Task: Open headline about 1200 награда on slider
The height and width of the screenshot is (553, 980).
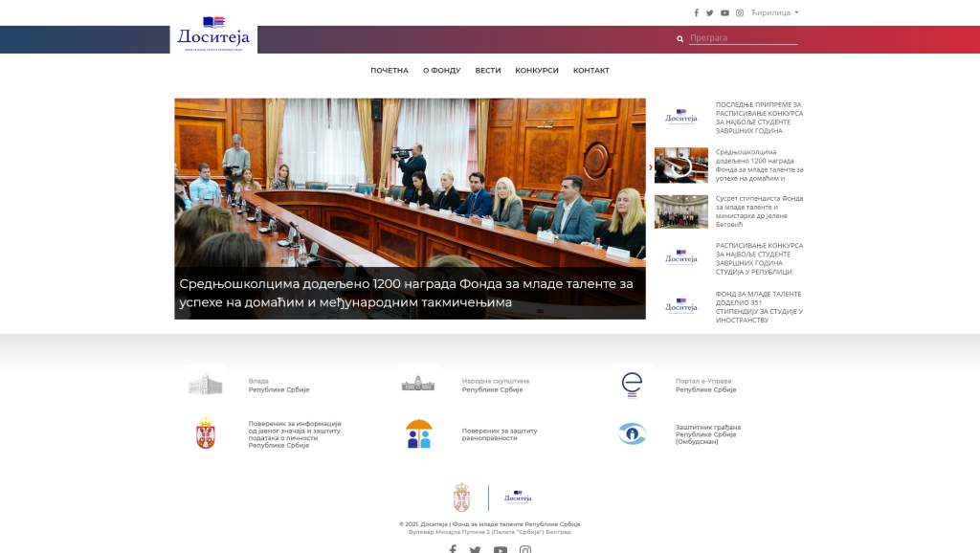Action: tap(406, 293)
